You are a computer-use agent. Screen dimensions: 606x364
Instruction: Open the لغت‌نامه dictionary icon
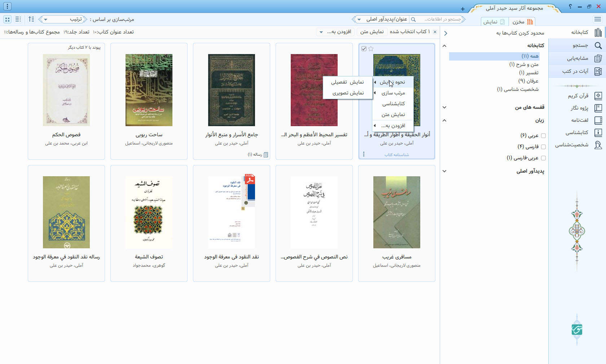point(598,120)
